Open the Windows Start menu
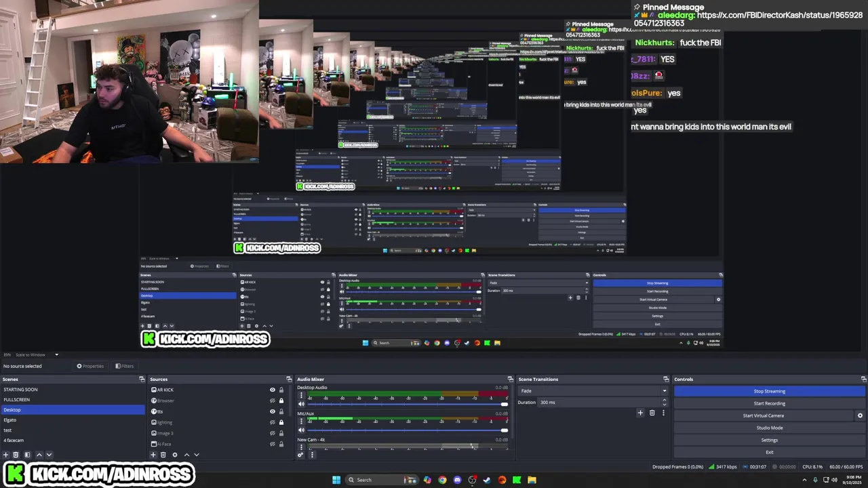The height and width of the screenshot is (488, 868). point(336,480)
